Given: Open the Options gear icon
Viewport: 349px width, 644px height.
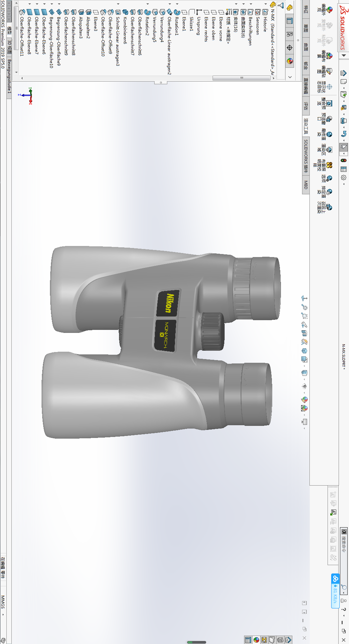Looking at the screenshot, I should coord(343,177).
